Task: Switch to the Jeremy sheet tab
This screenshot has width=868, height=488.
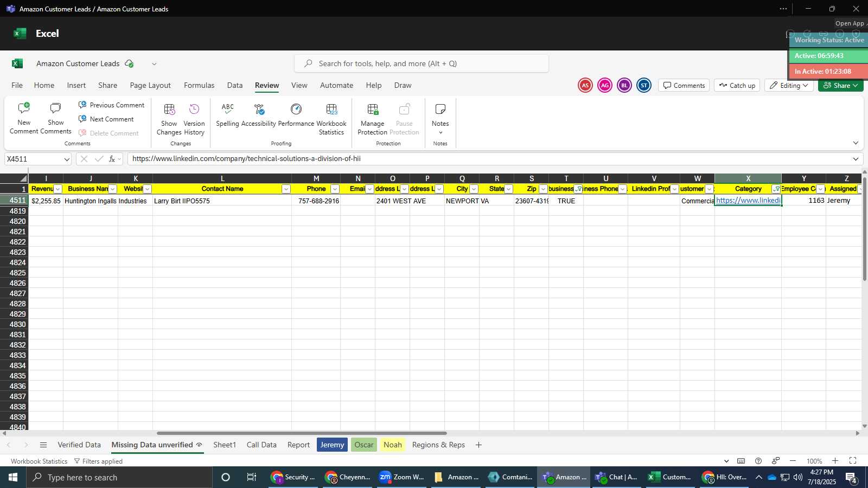Action: coord(332,445)
